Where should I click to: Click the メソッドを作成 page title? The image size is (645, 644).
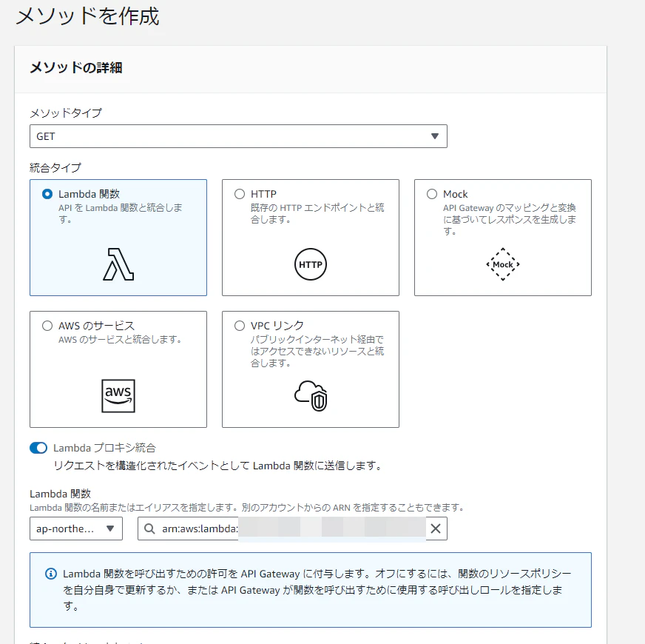[x=87, y=16]
